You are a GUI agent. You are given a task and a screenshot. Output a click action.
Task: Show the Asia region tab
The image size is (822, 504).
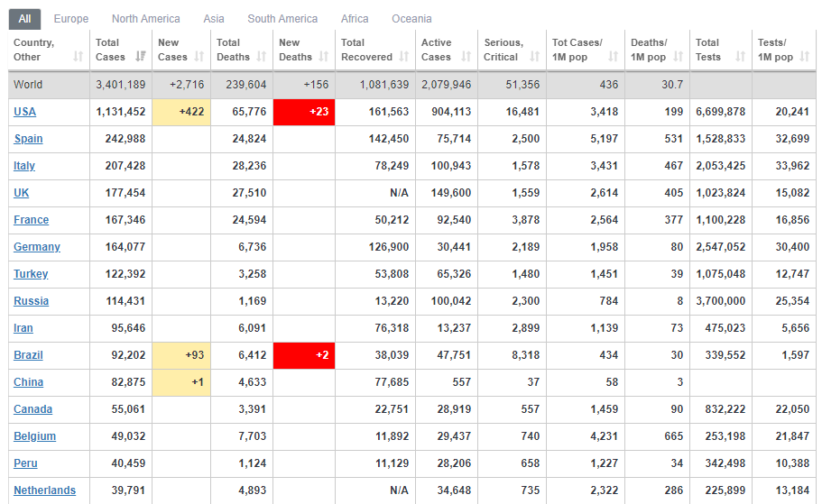pyautogui.click(x=214, y=19)
